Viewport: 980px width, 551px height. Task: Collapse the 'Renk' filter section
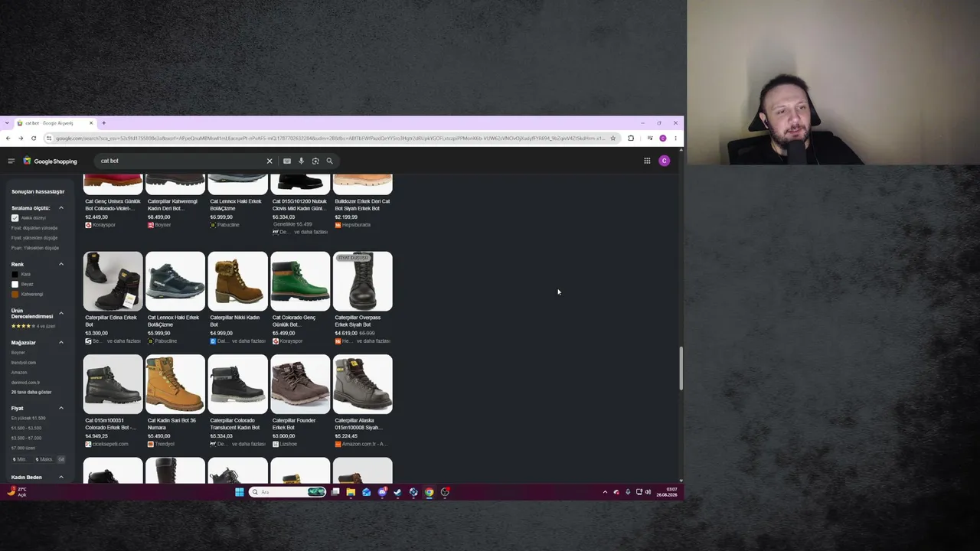(x=61, y=264)
